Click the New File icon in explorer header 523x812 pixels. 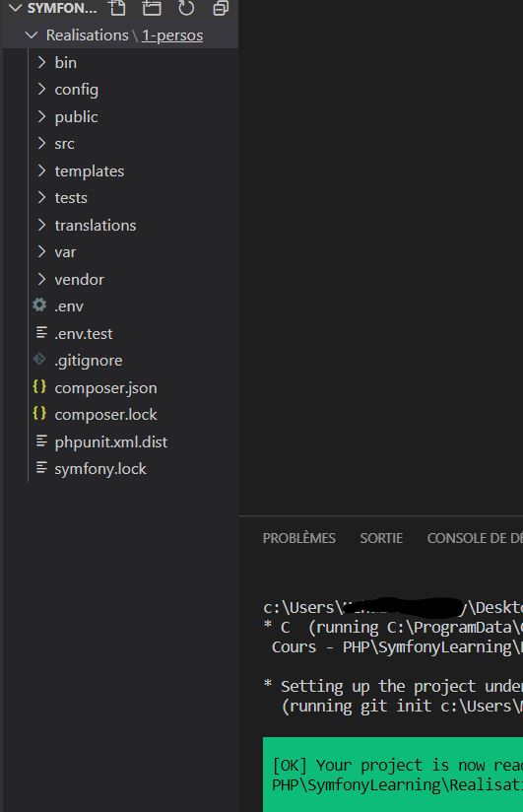pos(117,8)
